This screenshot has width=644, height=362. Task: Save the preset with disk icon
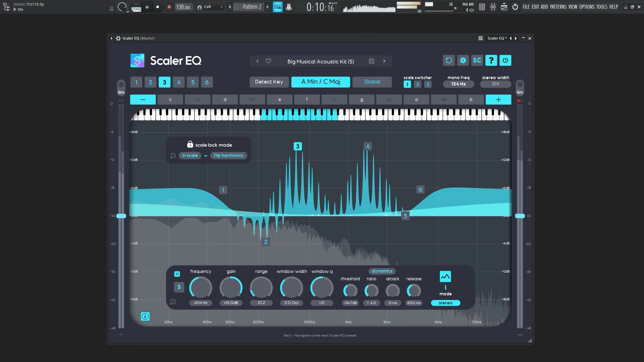(371, 61)
